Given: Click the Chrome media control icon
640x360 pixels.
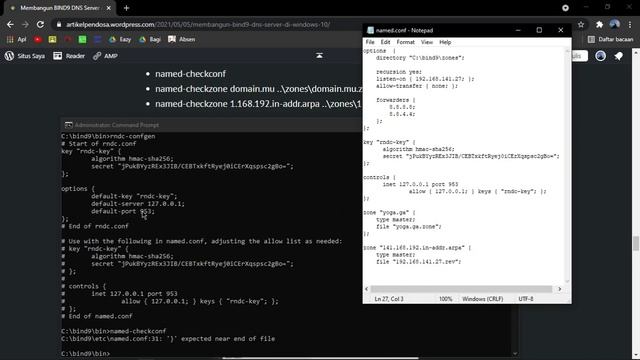Looking at the screenshot, I should tap(565, 8).
